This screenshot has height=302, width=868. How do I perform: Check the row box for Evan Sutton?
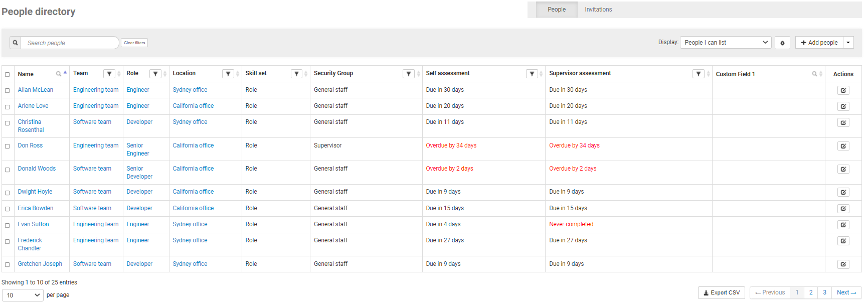(8, 225)
